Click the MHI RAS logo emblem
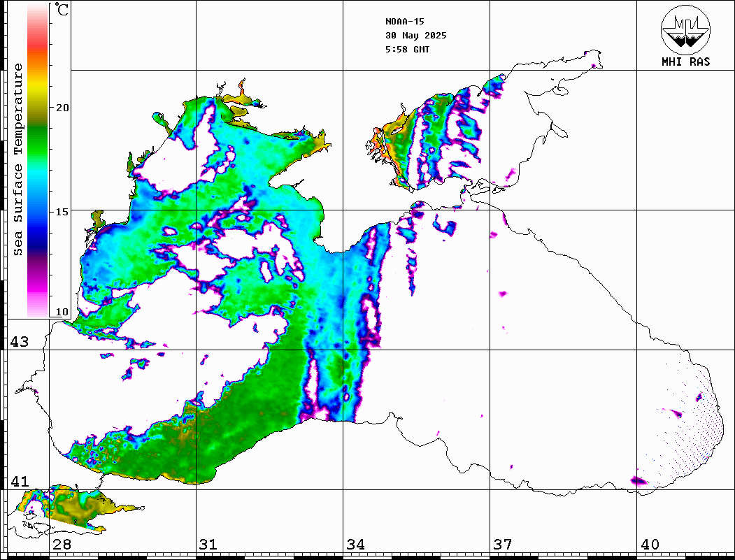This screenshot has height=560, width=735. 685,29
